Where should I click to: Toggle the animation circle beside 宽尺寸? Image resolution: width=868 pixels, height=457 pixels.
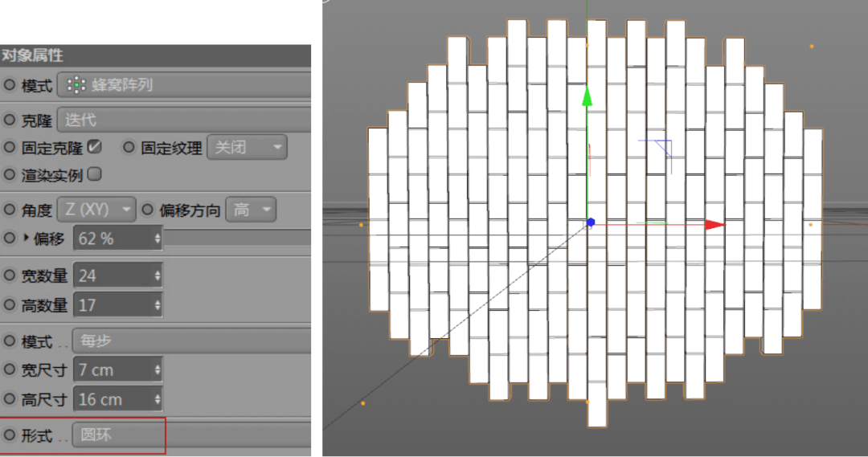click(x=10, y=369)
